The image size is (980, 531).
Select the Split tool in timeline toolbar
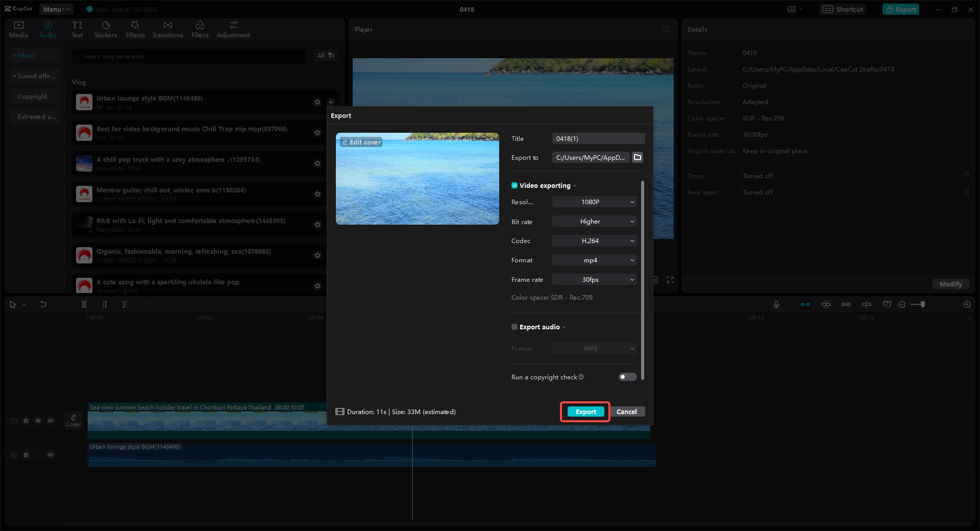click(x=84, y=304)
